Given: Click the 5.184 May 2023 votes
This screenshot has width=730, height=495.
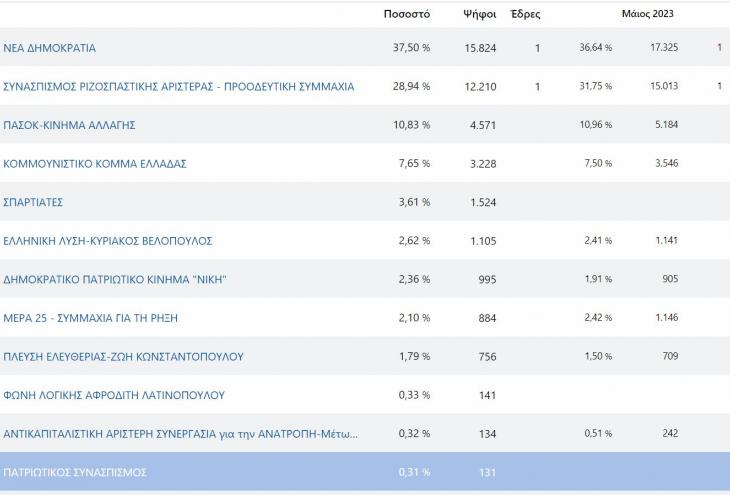Looking at the screenshot, I should 667,125.
